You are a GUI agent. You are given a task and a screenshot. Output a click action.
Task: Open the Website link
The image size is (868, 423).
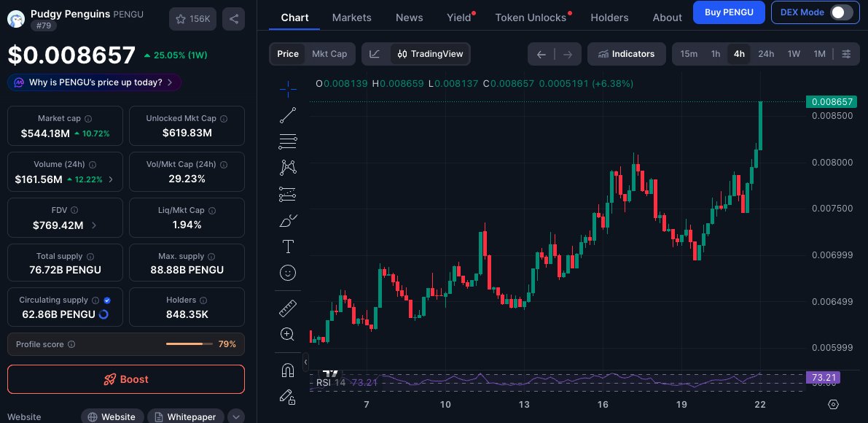[112, 417]
